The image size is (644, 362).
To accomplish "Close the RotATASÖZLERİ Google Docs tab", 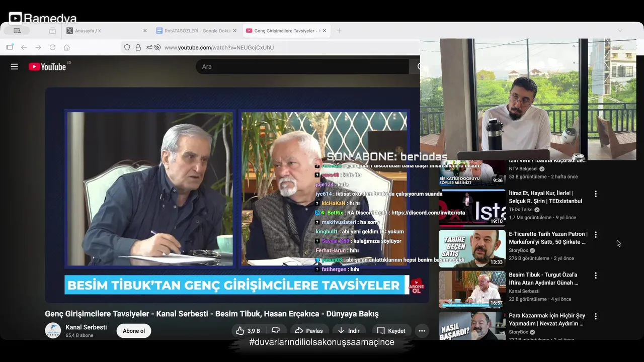I will (234, 31).
